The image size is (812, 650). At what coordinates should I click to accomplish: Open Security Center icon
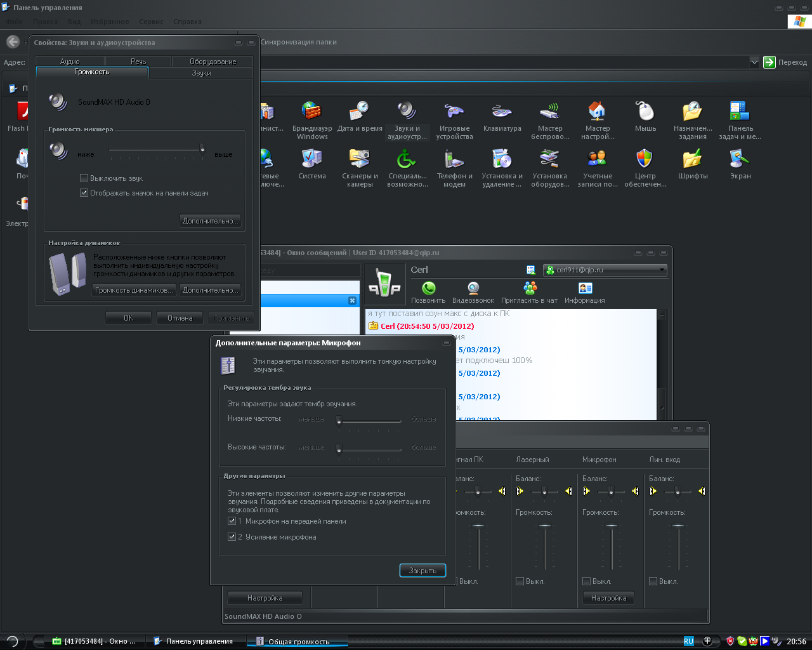tap(645, 168)
